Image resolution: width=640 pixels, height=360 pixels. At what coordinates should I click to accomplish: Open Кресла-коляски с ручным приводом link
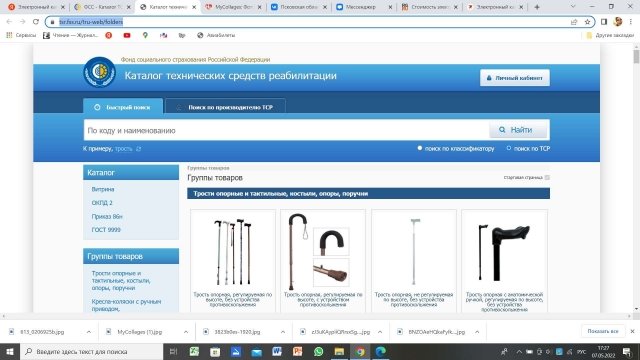[x=127, y=305]
